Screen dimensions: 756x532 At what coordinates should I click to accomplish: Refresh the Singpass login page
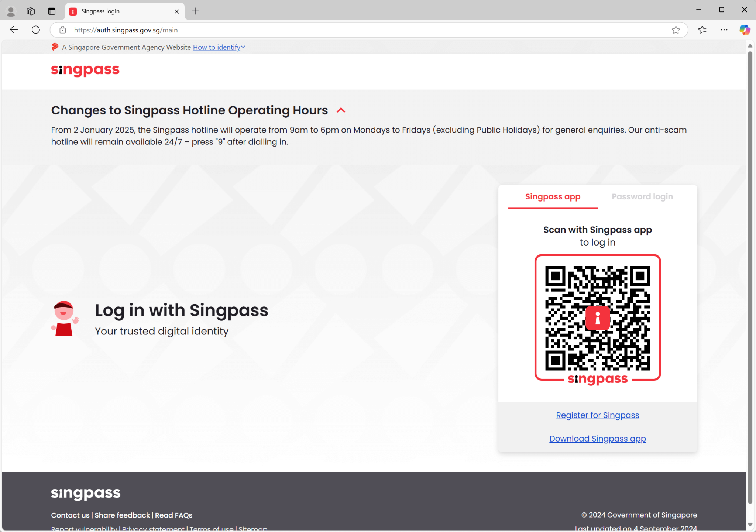pos(36,30)
